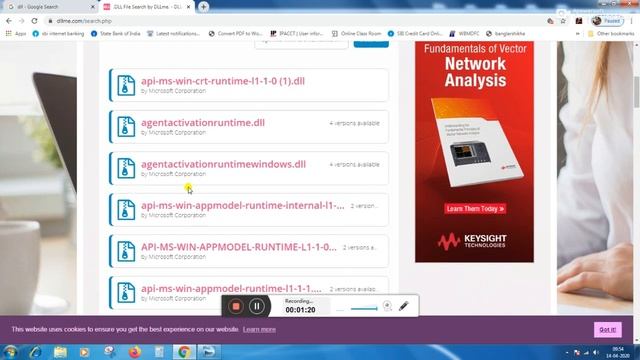Open Online Class Room bookmark
640x360 pixels.
click(356, 33)
